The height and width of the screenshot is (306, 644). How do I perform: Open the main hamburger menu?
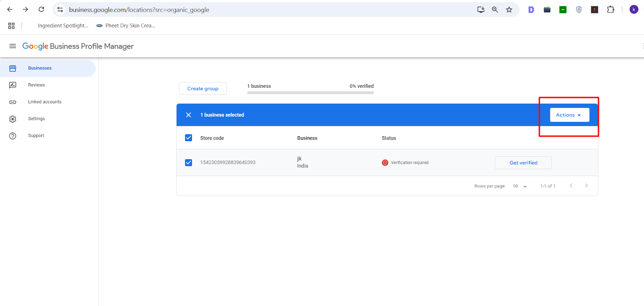click(x=12, y=46)
